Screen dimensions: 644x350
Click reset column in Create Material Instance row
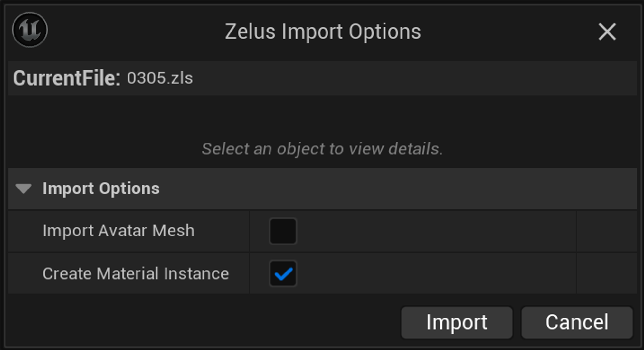coord(607,273)
